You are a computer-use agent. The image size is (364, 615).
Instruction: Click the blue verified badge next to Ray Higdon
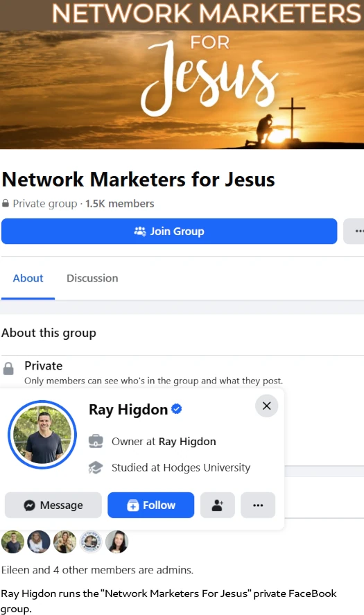pos(177,408)
